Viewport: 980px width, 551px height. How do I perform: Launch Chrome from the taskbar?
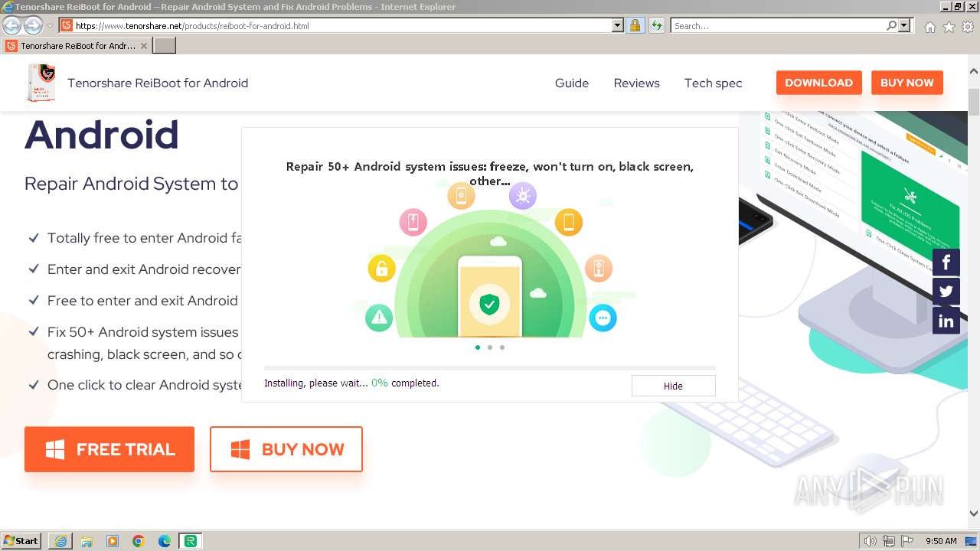pos(139,541)
